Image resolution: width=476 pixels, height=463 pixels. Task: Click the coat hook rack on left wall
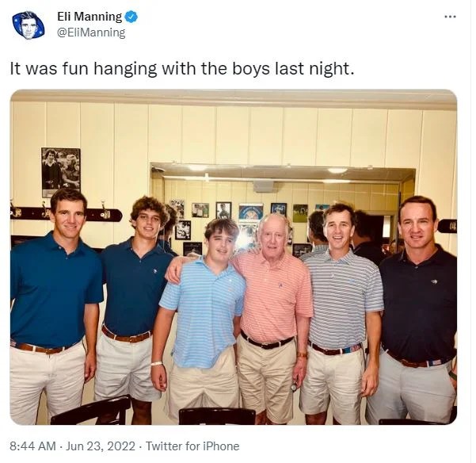(66, 214)
